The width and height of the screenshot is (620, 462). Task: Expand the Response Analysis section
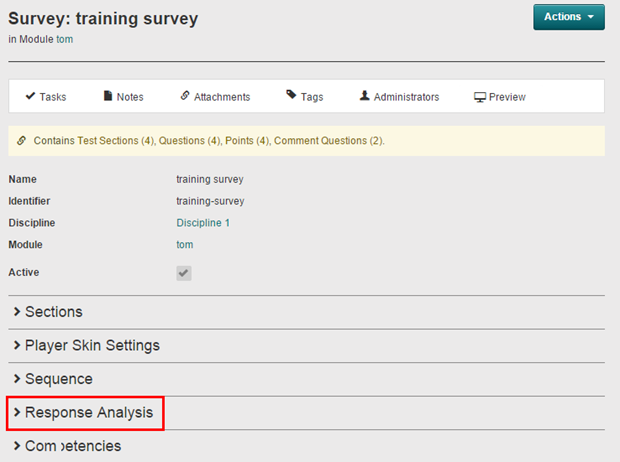coord(88,412)
